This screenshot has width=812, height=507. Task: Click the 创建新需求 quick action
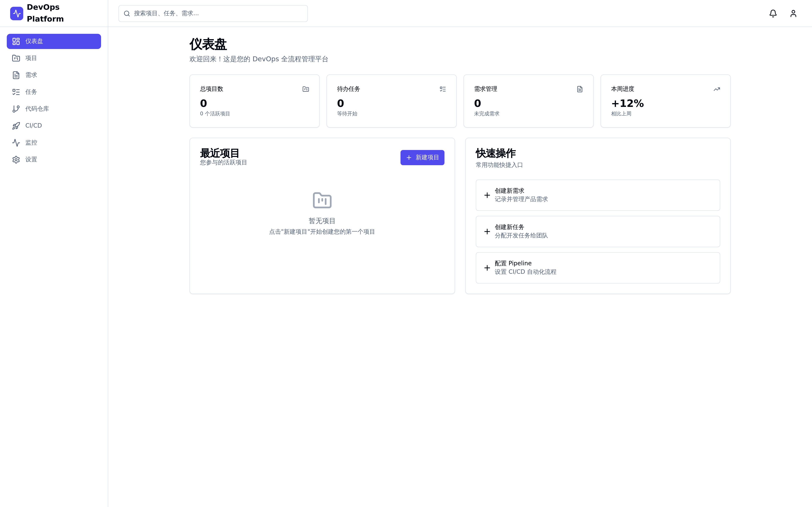(x=597, y=195)
